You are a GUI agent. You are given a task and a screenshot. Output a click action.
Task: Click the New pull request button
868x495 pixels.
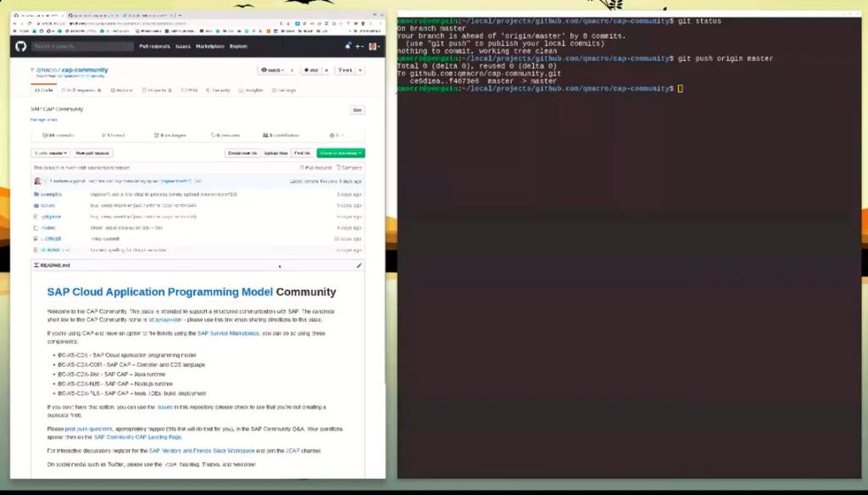click(x=92, y=153)
